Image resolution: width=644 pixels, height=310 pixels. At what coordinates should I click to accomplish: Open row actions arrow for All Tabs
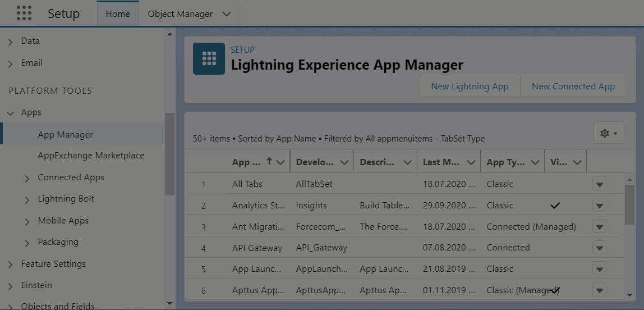coord(599,184)
